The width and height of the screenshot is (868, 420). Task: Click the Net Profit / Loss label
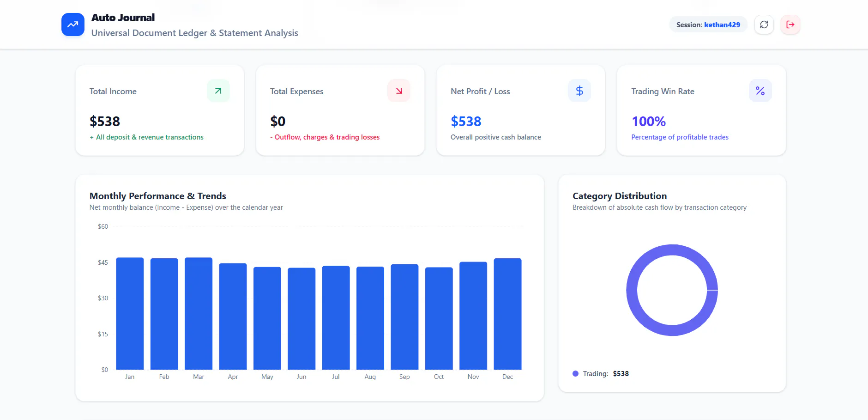(x=480, y=91)
